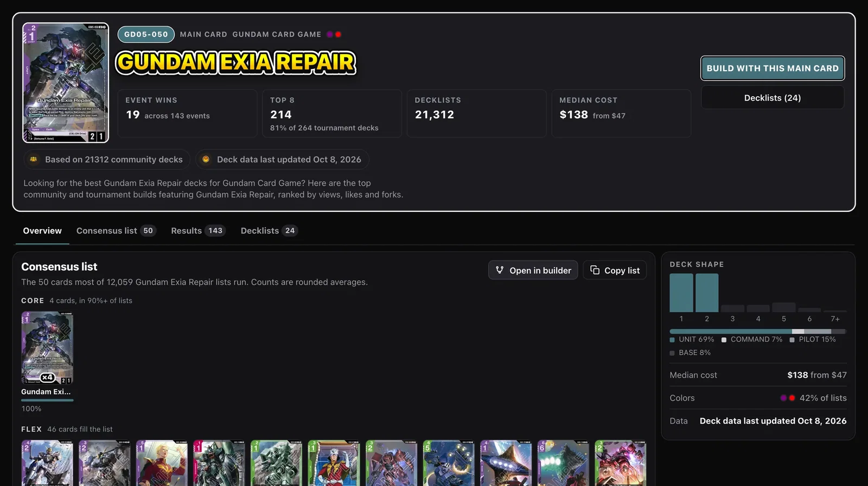Switch to the Overview tab
The width and height of the screenshot is (868, 486).
click(42, 231)
